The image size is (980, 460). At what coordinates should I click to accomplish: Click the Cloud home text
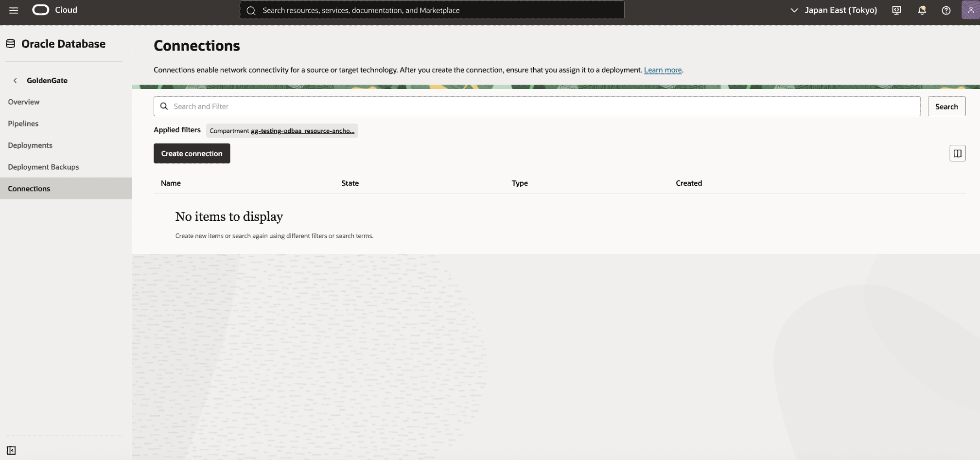click(x=66, y=10)
